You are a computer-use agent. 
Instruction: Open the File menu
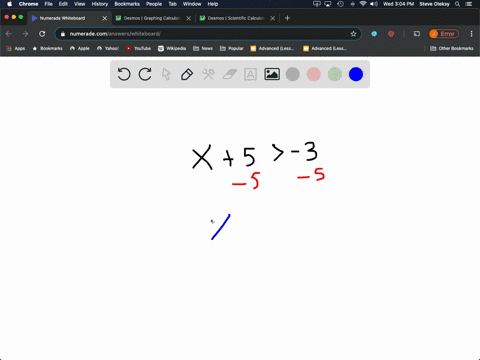pyautogui.click(x=49, y=4)
